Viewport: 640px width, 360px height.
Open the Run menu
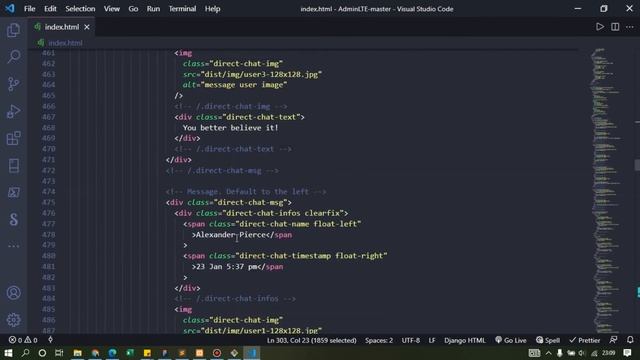click(x=153, y=9)
